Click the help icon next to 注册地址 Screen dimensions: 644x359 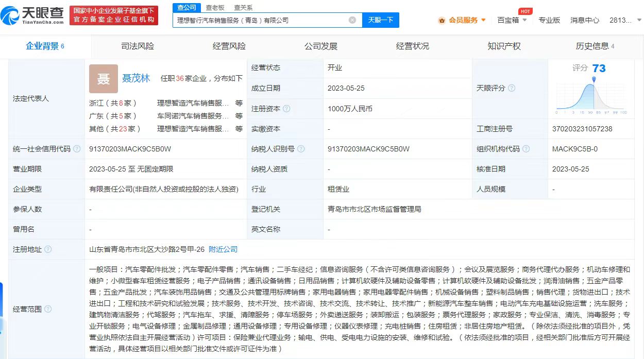(x=48, y=249)
